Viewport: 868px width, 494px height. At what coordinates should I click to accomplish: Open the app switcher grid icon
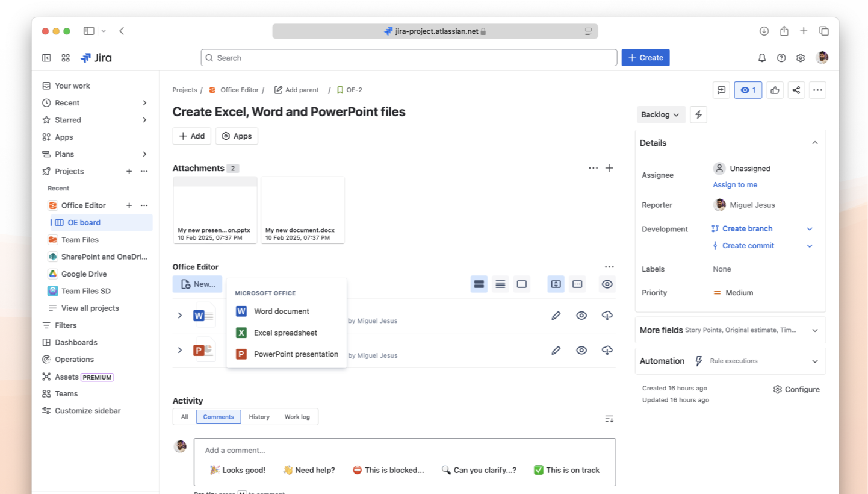click(66, 58)
